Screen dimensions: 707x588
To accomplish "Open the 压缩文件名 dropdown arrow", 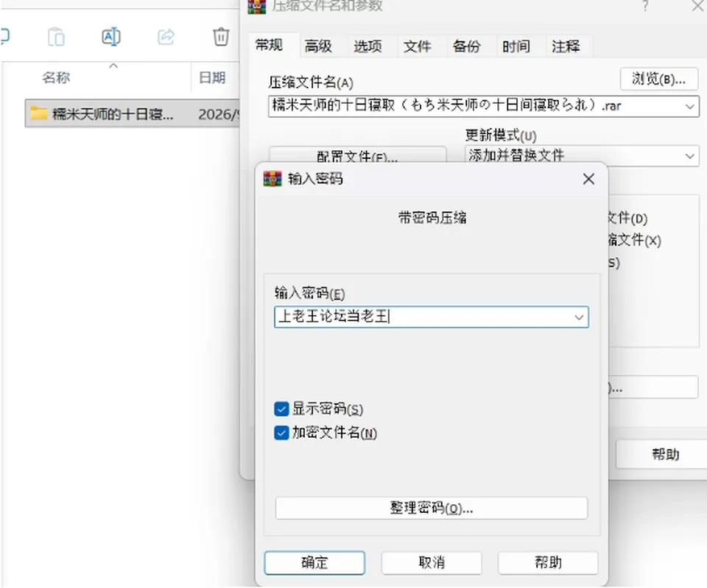I will click(x=689, y=107).
